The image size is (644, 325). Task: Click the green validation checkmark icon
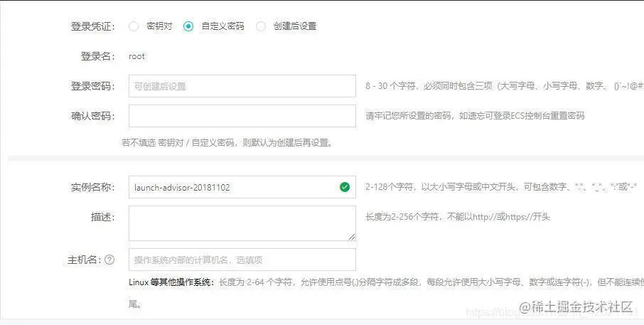point(345,187)
